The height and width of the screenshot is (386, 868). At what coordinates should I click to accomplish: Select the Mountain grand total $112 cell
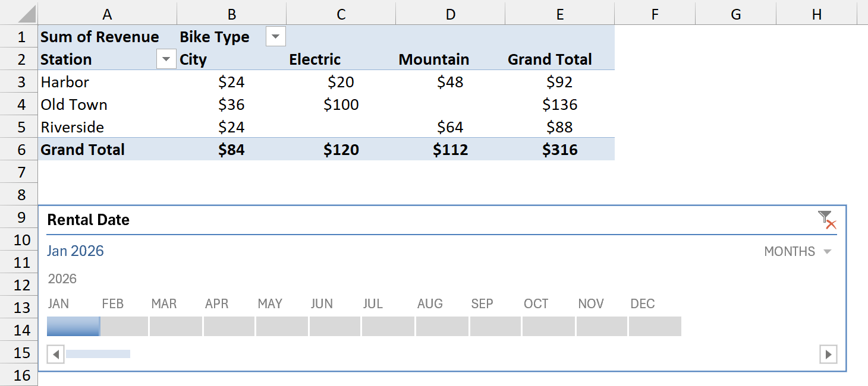pyautogui.click(x=451, y=150)
